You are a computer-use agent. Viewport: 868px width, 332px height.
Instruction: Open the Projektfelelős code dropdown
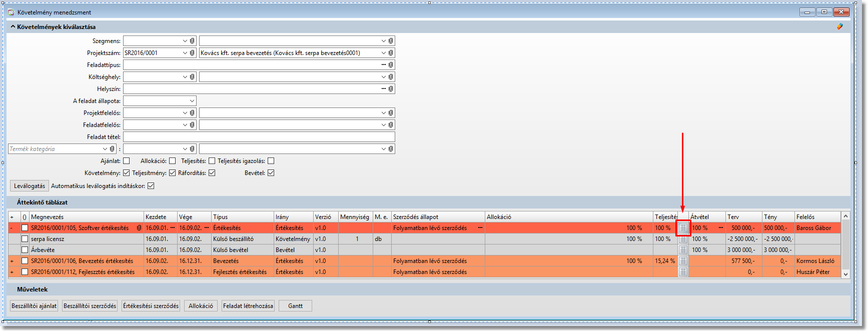click(185, 113)
